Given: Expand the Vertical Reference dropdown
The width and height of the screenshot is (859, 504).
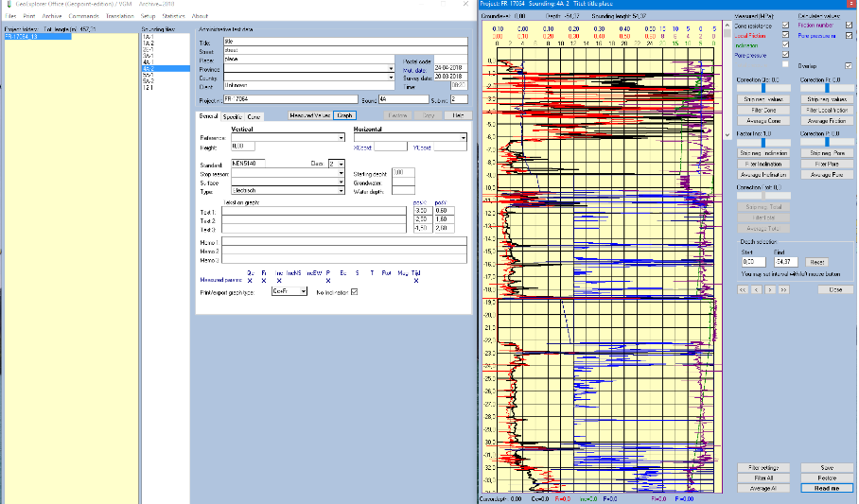Looking at the screenshot, I should 341,137.
